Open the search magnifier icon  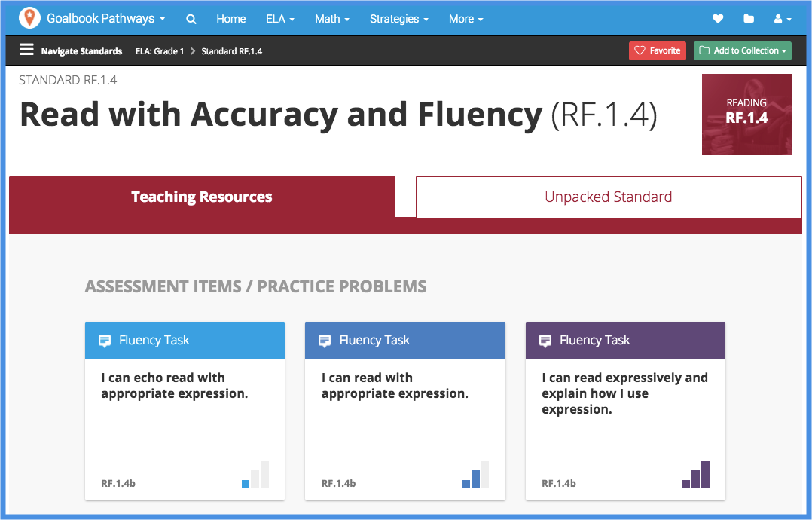coord(191,18)
